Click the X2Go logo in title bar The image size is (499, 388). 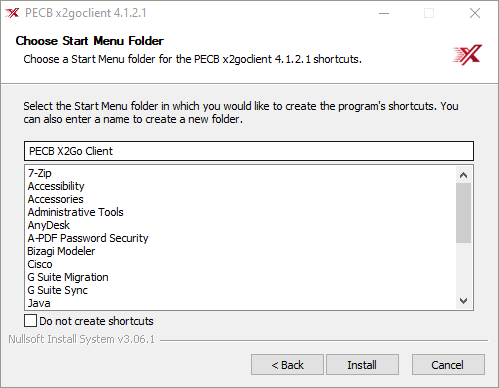12,13
